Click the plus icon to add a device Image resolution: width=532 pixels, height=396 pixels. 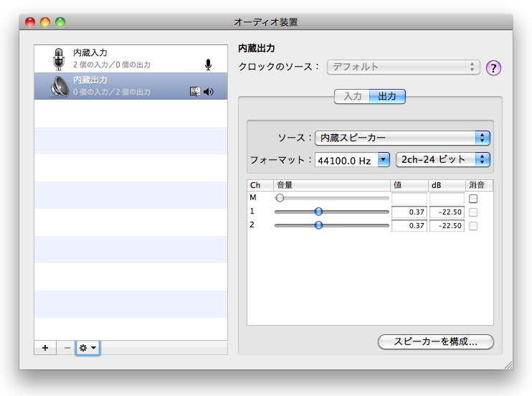coord(44,347)
